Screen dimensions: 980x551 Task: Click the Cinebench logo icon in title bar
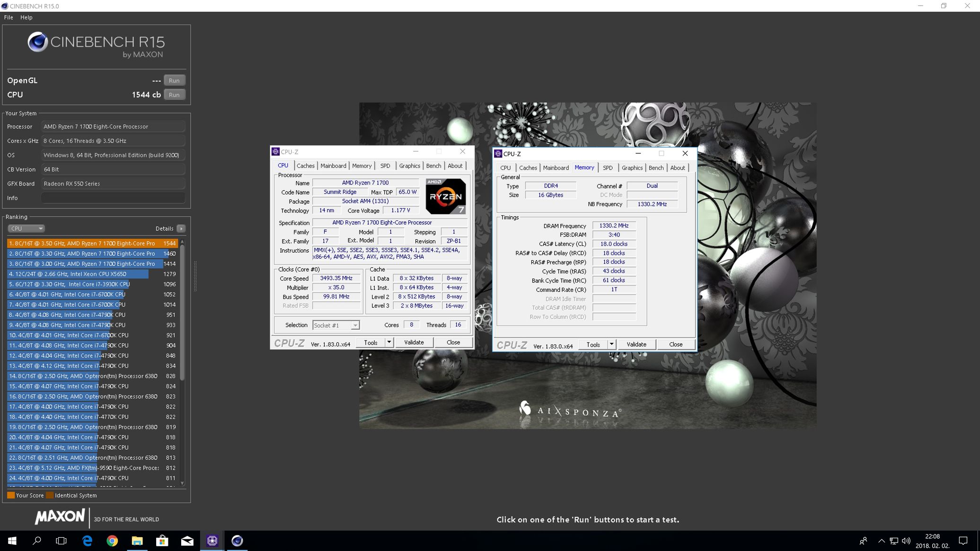click(5, 6)
